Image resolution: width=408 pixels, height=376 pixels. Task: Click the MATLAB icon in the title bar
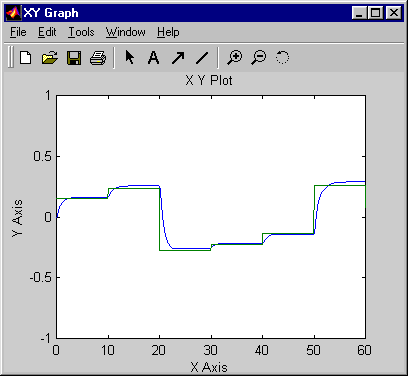click(13, 13)
